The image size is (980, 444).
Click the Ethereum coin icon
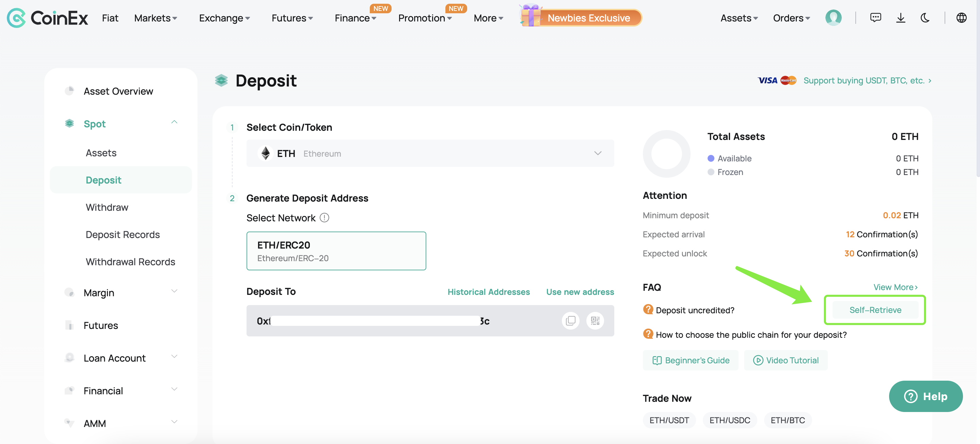266,153
